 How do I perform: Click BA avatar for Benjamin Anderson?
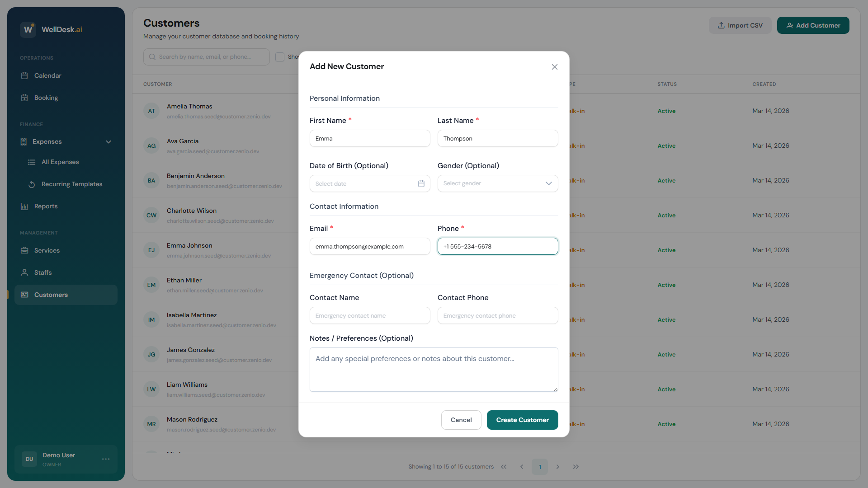(151, 181)
